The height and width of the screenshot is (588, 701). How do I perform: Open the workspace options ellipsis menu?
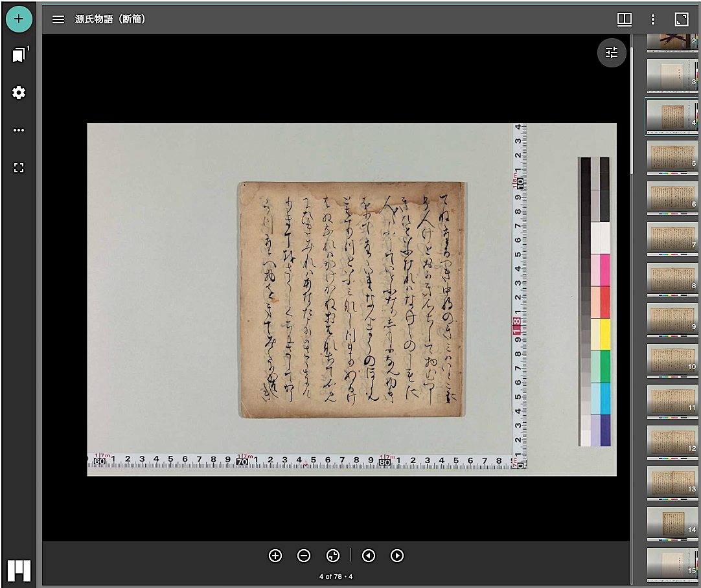click(x=19, y=130)
